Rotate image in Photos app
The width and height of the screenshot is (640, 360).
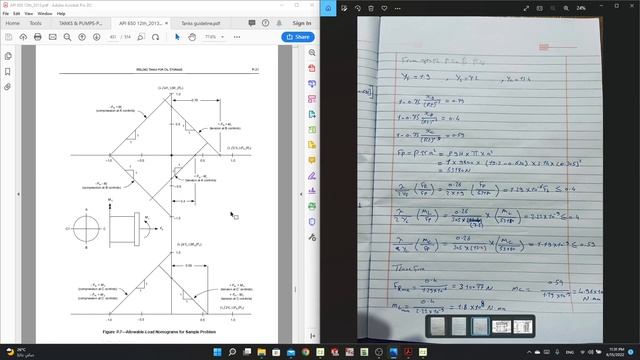(358, 8)
